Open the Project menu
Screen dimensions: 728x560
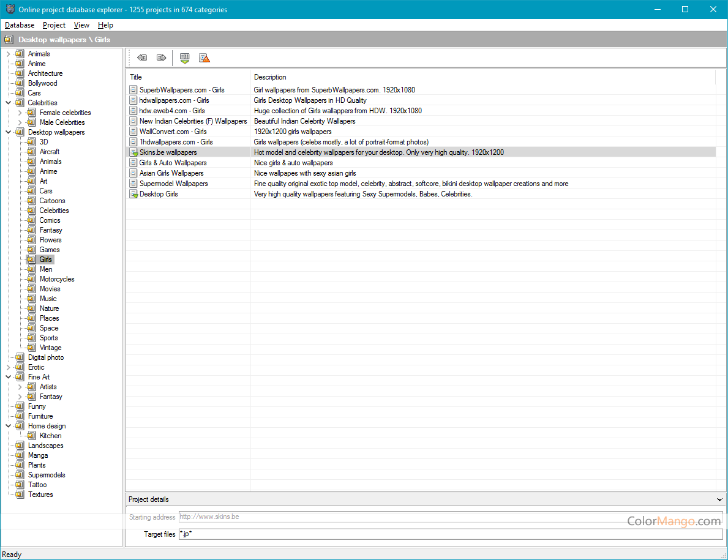point(54,25)
